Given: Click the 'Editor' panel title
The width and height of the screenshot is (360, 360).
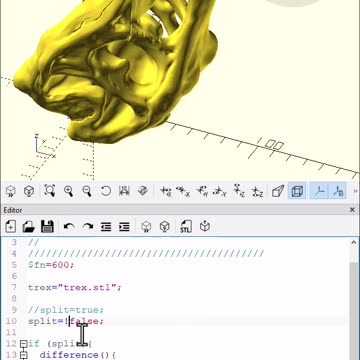Looking at the screenshot, I should [x=13, y=210].
